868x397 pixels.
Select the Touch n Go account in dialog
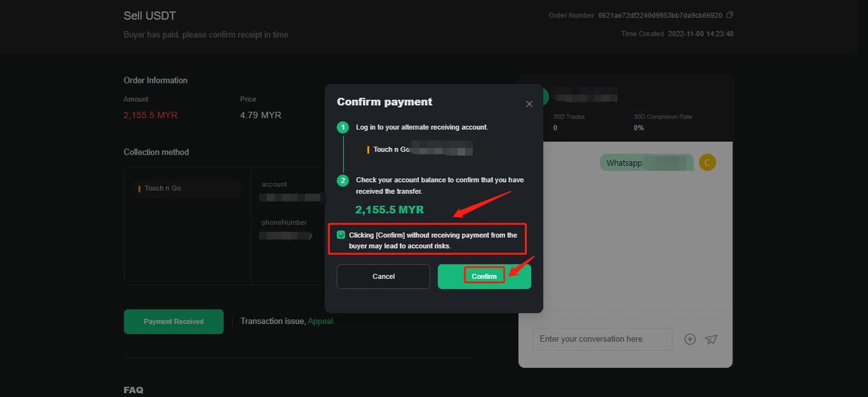(x=420, y=149)
